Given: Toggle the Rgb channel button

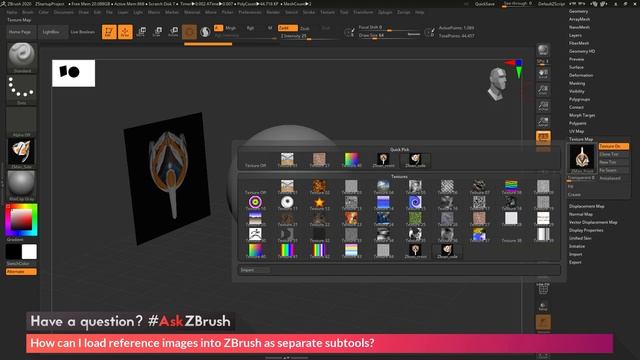Looking at the screenshot, I should point(250,28).
